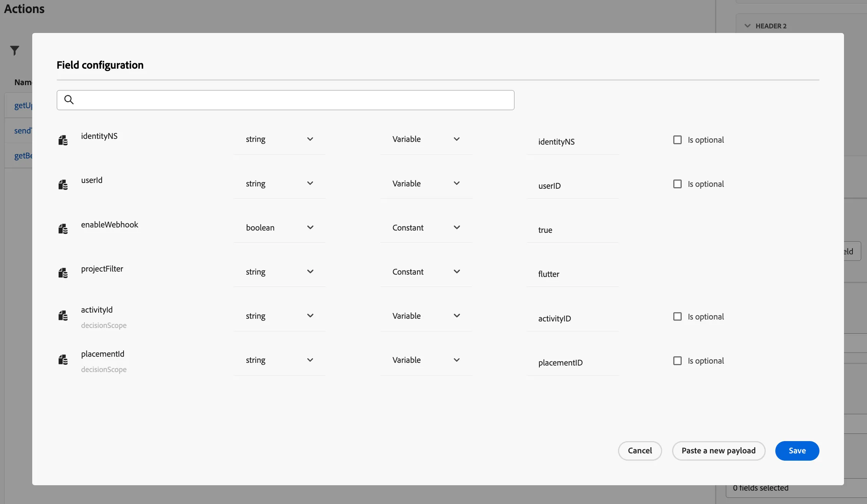Click the activityId field icon
The width and height of the screenshot is (867, 504).
(x=63, y=316)
